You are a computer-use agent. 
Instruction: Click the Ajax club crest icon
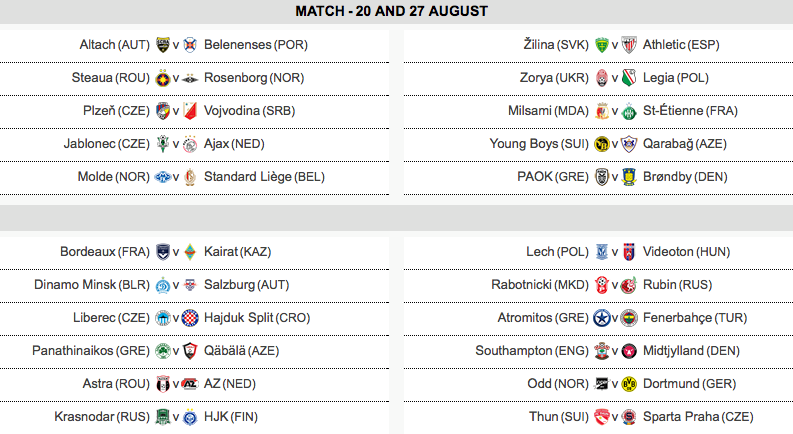tap(190, 144)
